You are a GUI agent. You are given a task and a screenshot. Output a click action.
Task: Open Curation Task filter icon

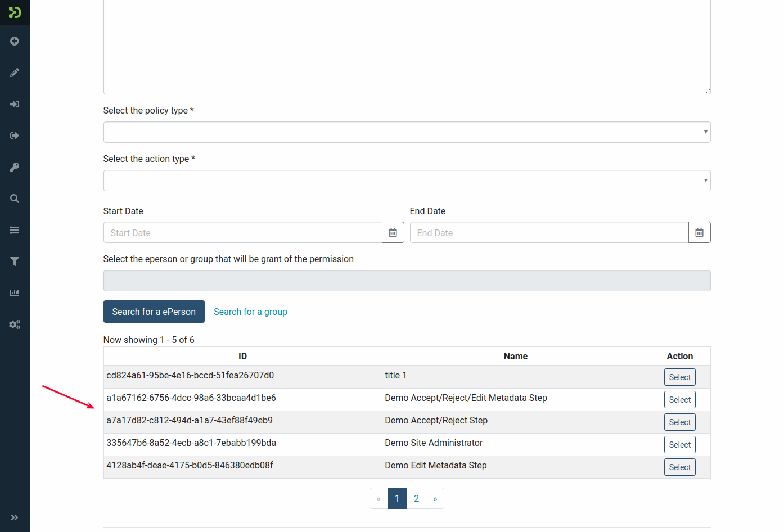15,262
